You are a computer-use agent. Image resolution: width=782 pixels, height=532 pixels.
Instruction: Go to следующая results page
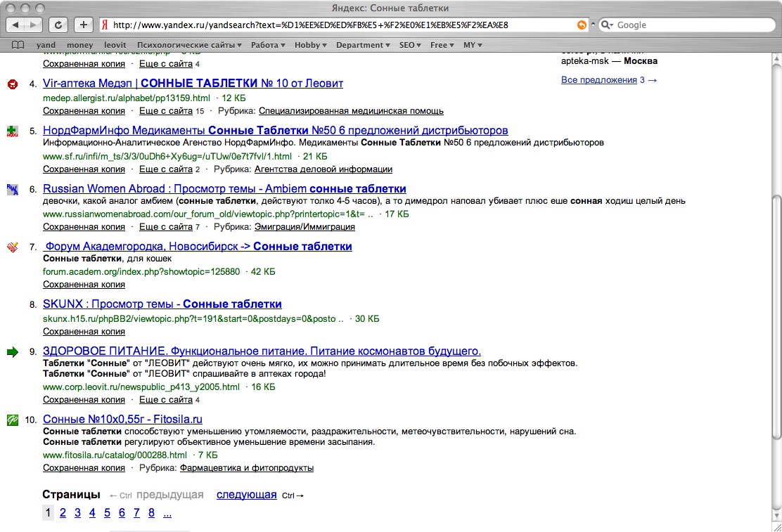pos(246,495)
